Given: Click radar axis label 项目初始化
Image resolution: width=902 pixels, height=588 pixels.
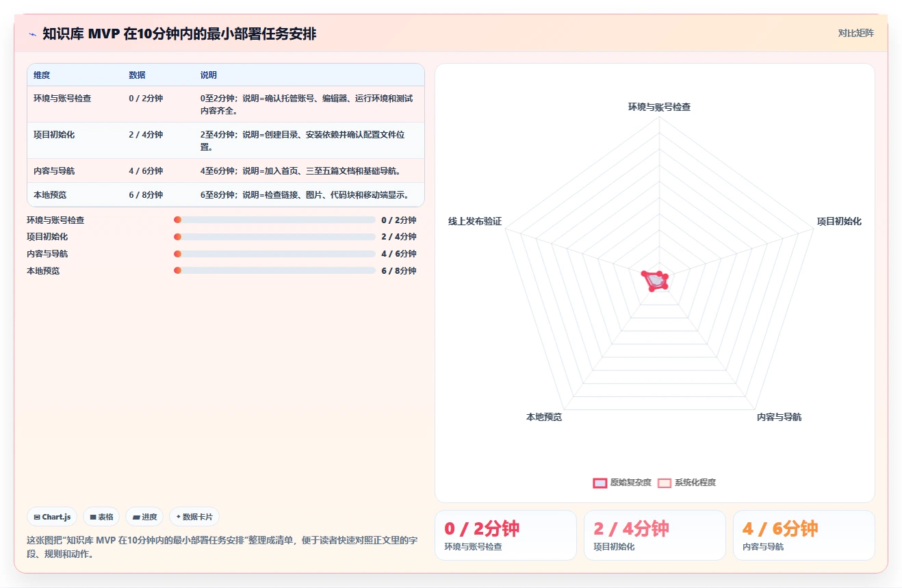Looking at the screenshot, I should click(x=839, y=221).
